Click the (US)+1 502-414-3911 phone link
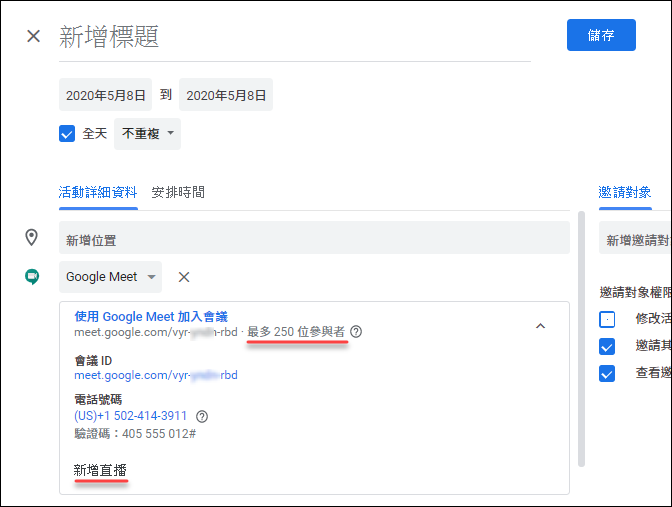Screen dimensions: 672x507 pos(131,416)
